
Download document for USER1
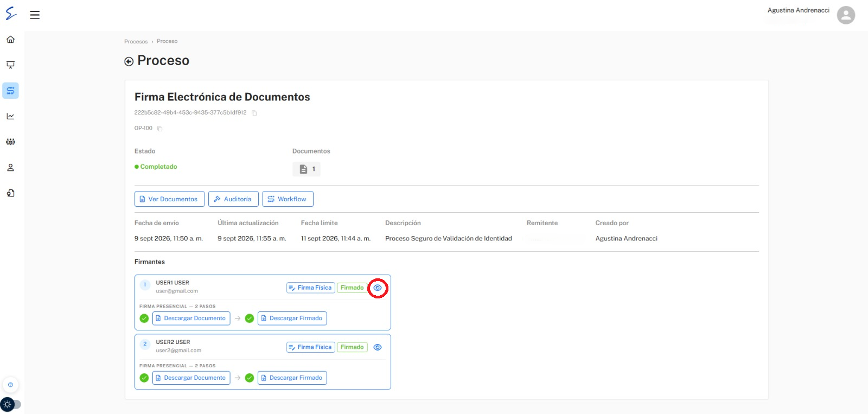click(191, 319)
